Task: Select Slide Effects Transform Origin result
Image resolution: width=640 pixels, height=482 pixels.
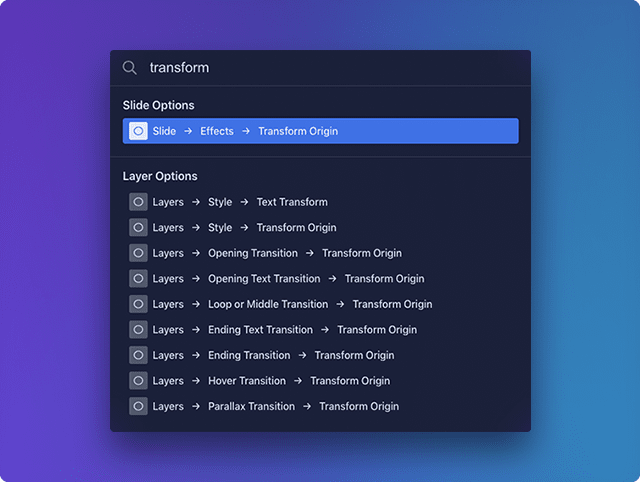Action: click(320, 131)
